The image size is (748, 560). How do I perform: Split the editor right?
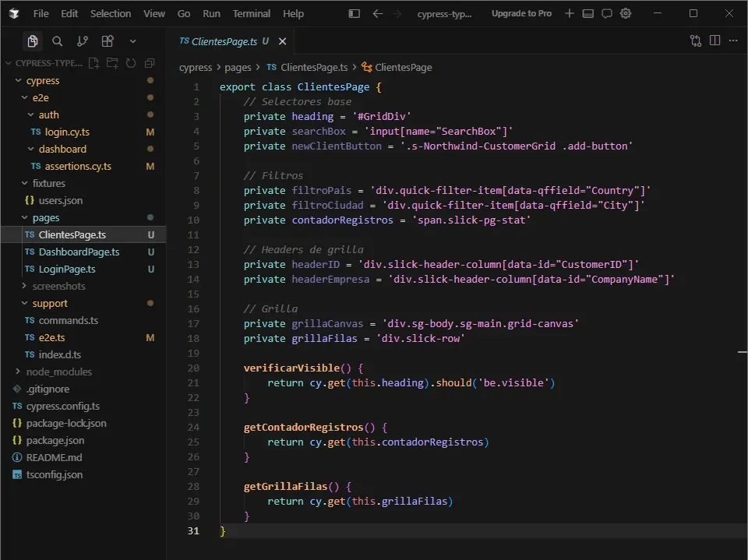coord(714,41)
